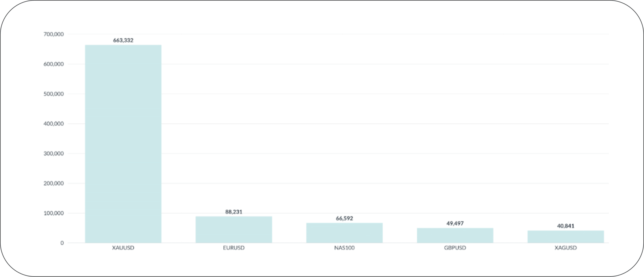Click the XAUUSD bar in the chart
Image resolution: width=644 pixels, height=277 pixels.
[x=123, y=144]
